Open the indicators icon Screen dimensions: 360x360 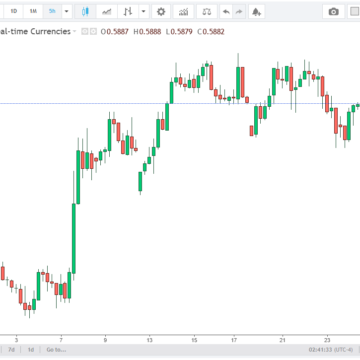click(183, 12)
